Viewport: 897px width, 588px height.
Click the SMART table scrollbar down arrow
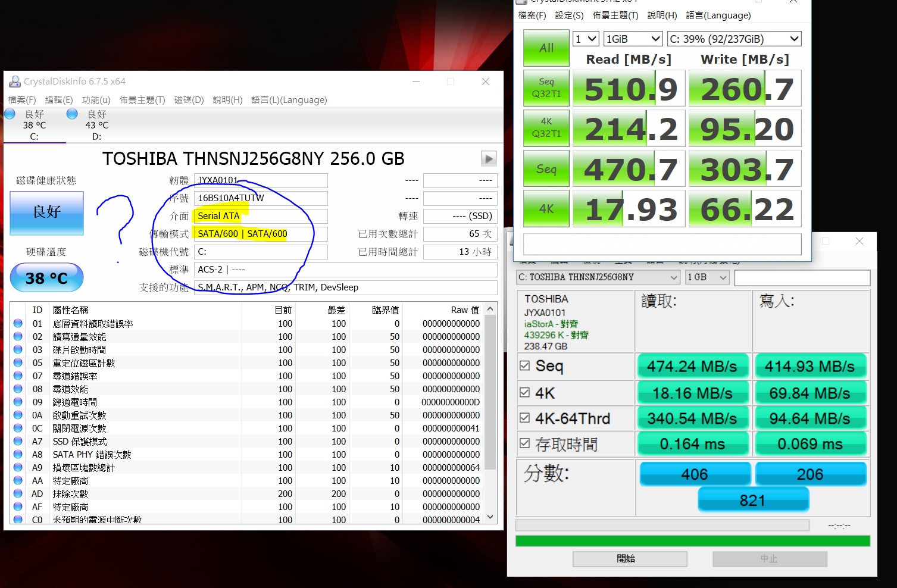click(x=490, y=517)
